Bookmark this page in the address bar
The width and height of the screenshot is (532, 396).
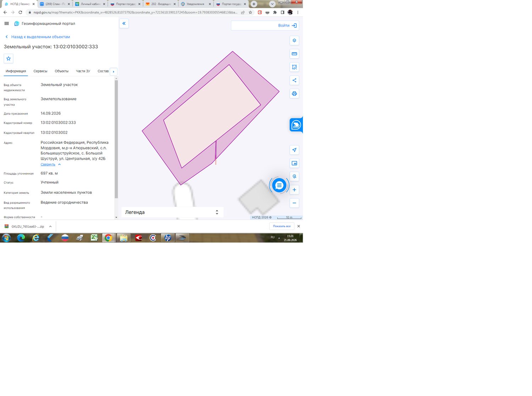tap(250, 12)
